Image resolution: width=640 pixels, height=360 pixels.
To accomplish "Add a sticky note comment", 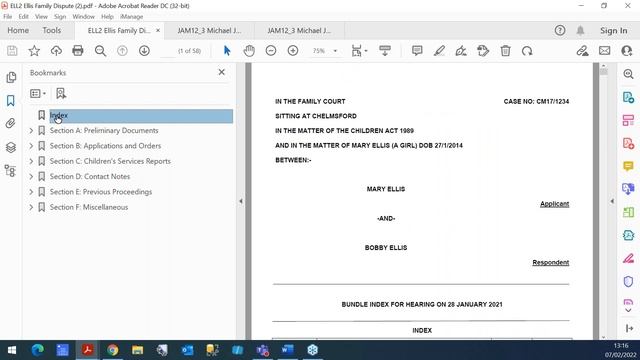I will point(417,51).
